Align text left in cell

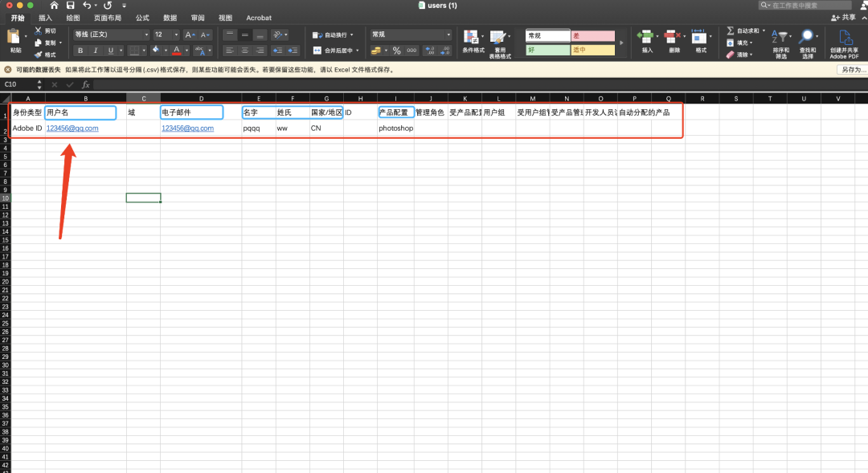coord(229,51)
